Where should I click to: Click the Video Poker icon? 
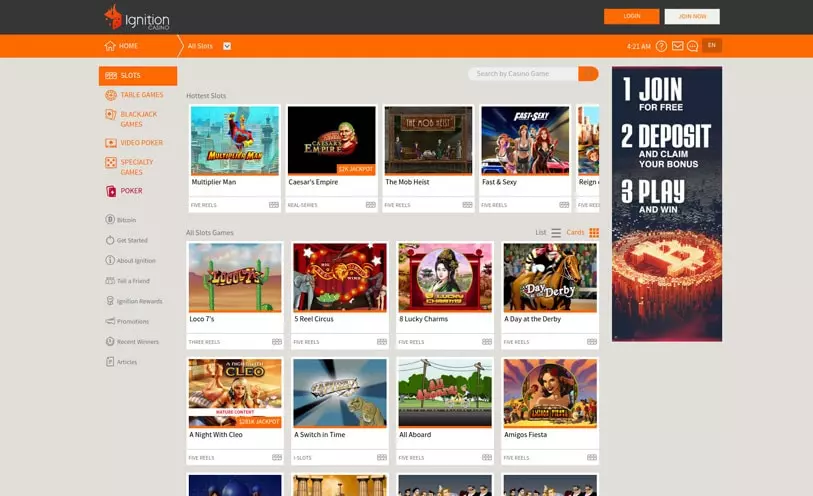[x=111, y=143]
